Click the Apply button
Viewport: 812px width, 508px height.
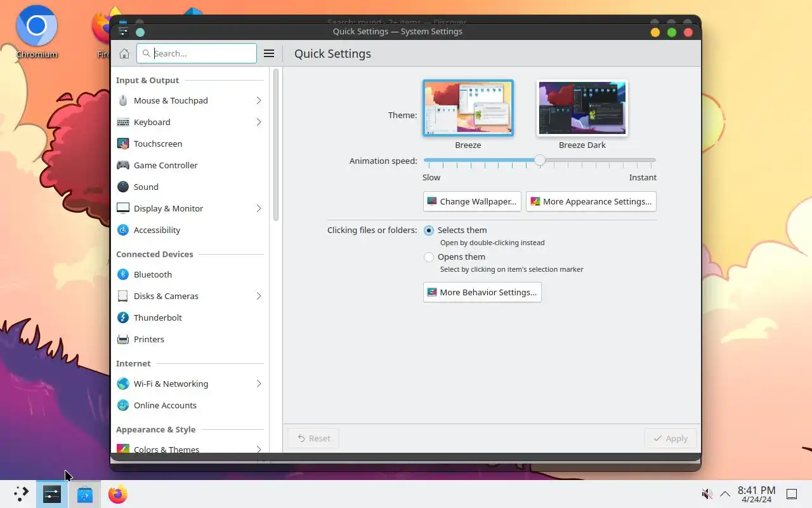point(671,438)
